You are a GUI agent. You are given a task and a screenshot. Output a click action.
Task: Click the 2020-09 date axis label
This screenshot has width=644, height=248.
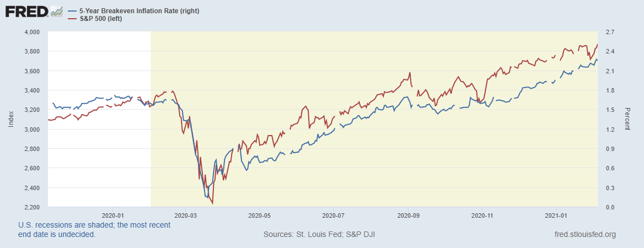pos(407,214)
